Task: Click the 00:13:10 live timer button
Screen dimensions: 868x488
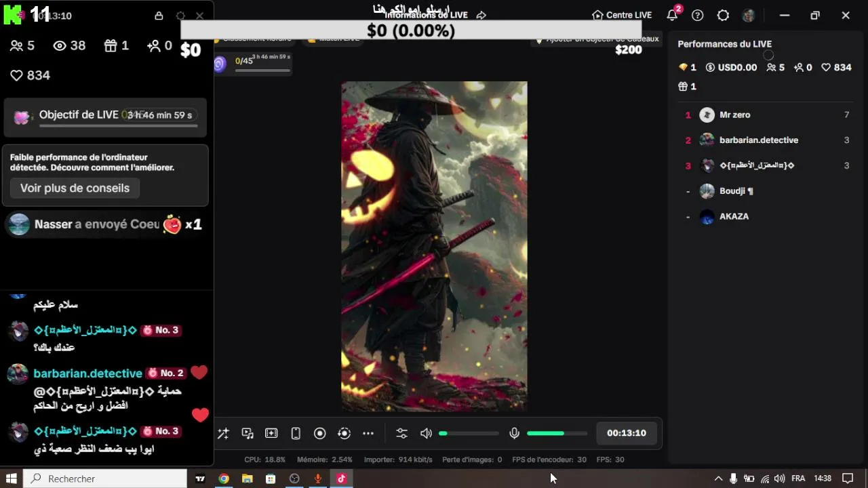Action: (x=627, y=433)
